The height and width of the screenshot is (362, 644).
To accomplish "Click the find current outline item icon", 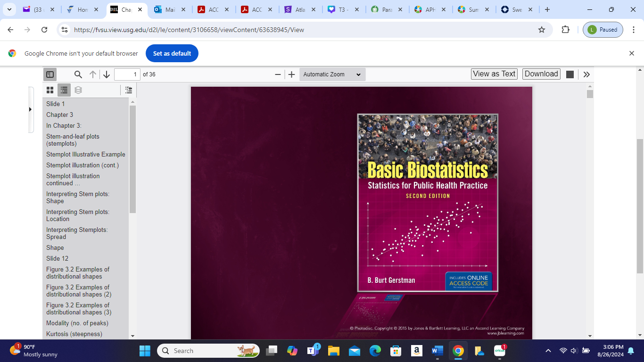I will pyautogui.click(x=129, y=90).
